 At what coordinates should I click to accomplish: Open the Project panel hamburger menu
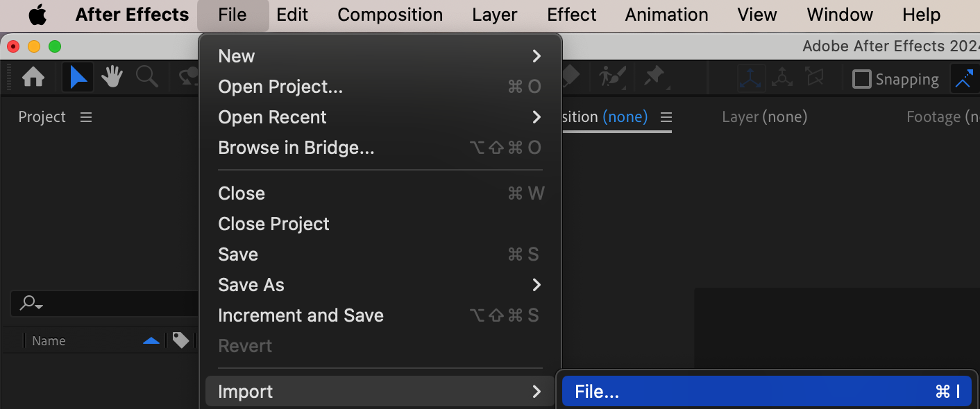[86, 117]
